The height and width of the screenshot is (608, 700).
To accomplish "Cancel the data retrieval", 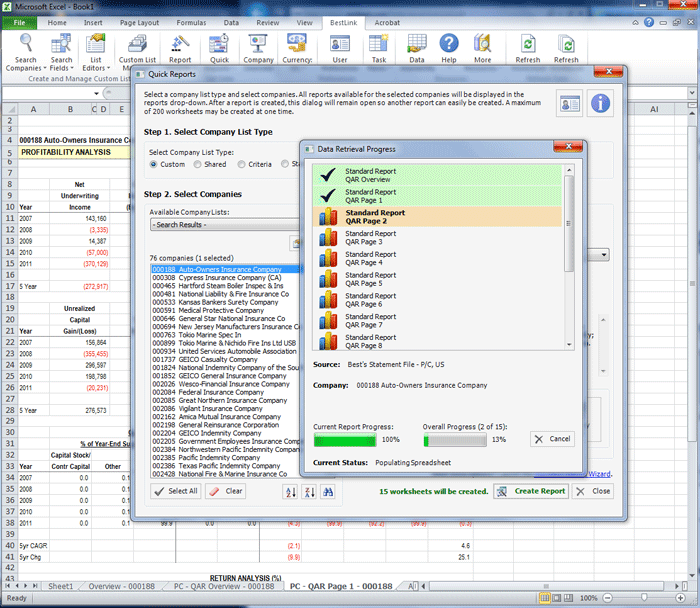I will click(x=552, y=439).
